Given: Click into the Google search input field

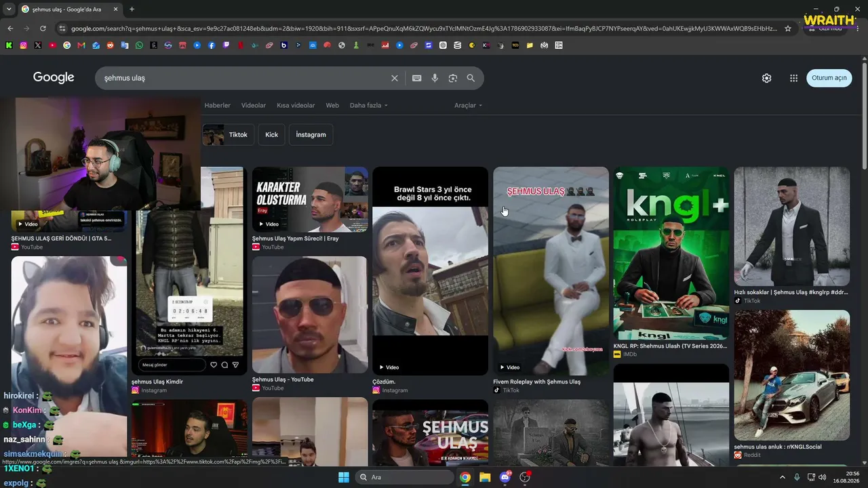Looking at the screenshot, I should pos(244,78).
